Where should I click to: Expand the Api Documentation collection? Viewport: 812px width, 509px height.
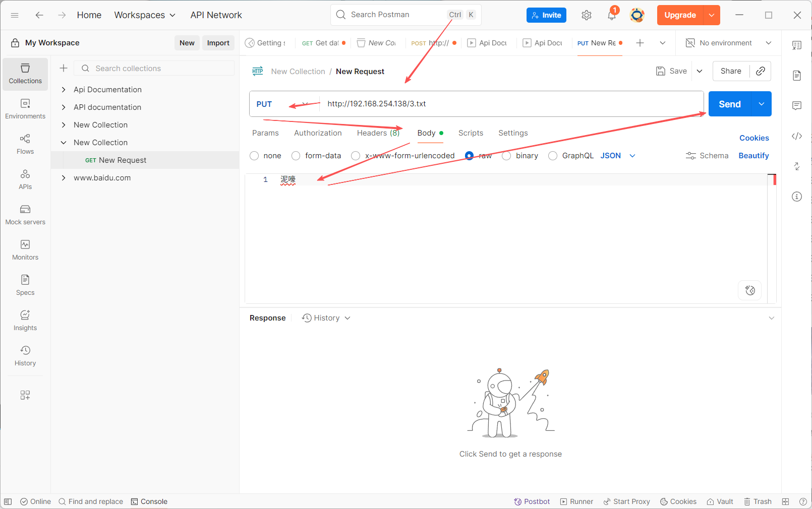click(64, 90)
